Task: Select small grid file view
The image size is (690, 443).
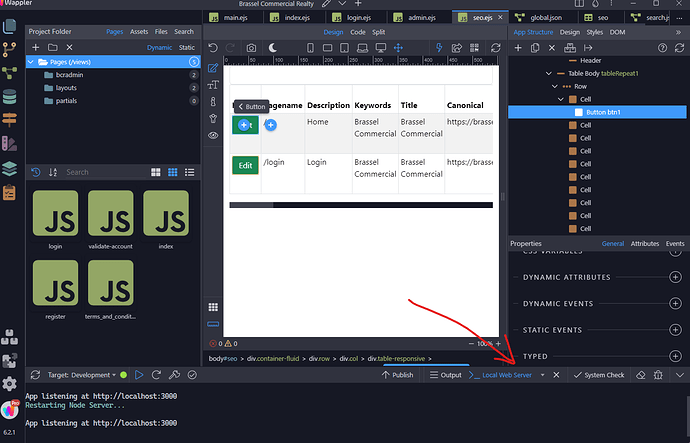Action: point(172,172)
